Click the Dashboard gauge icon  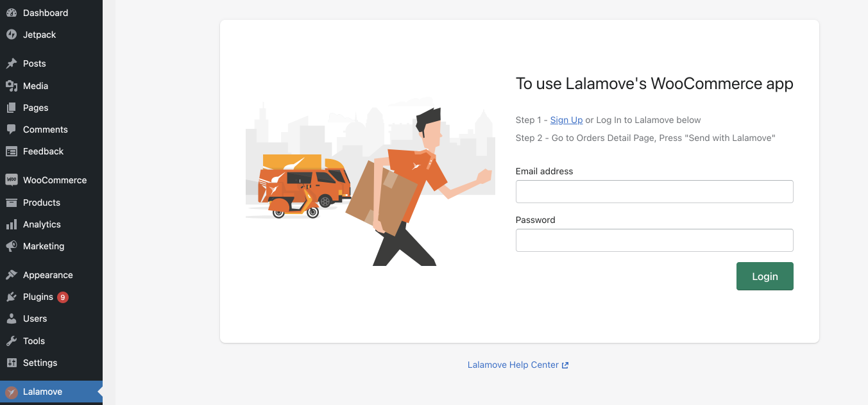pos(12,13)
